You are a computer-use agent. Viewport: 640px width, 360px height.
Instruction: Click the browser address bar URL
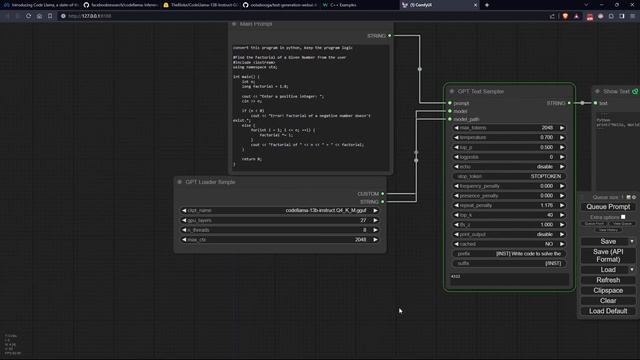click(x=89, y=16)
